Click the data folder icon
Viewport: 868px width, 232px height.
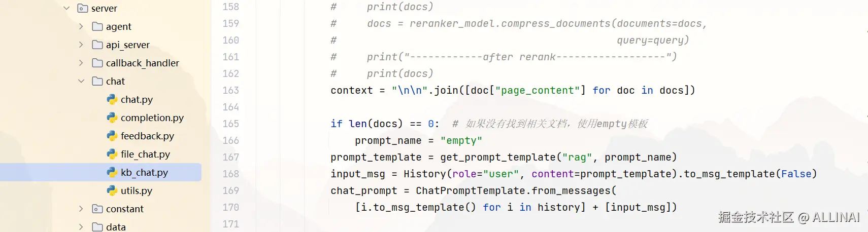tap(97, 227)
